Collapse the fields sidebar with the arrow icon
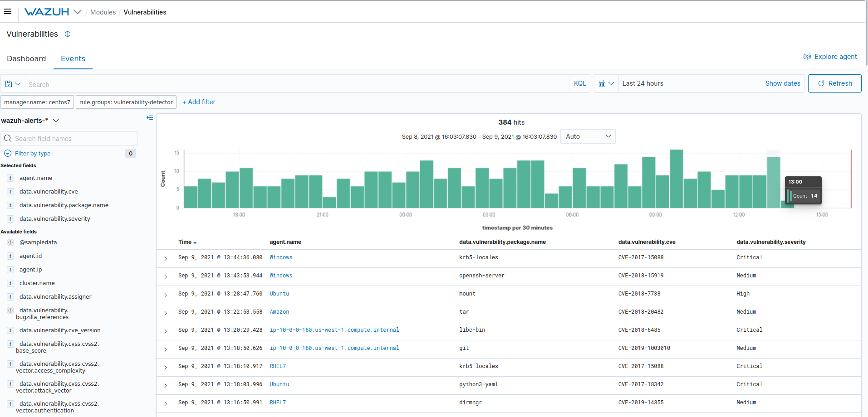 [150, 118]
